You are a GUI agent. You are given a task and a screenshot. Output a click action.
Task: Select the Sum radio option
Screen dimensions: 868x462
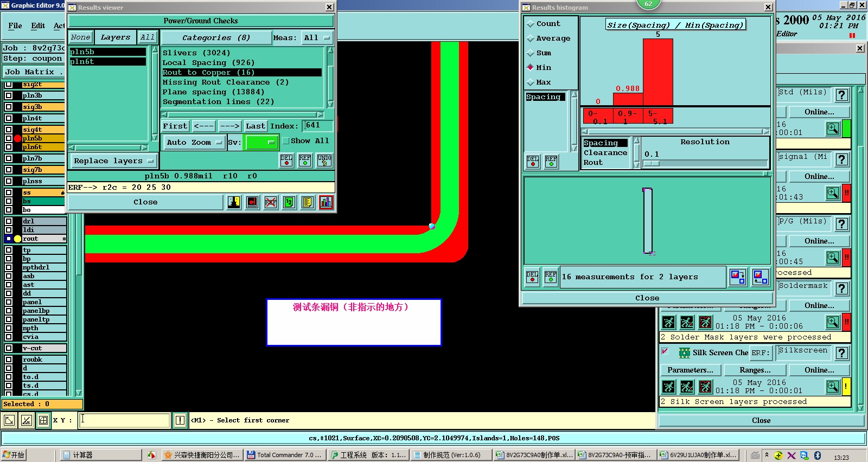pyautogui.click(x=531, y=53)
